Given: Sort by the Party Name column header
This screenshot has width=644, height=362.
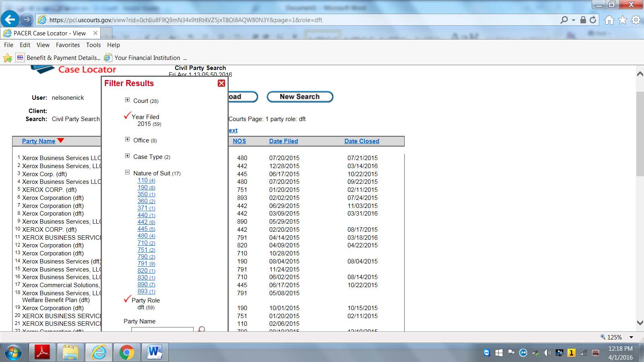Looking at the screenshot, I should 39,141.
